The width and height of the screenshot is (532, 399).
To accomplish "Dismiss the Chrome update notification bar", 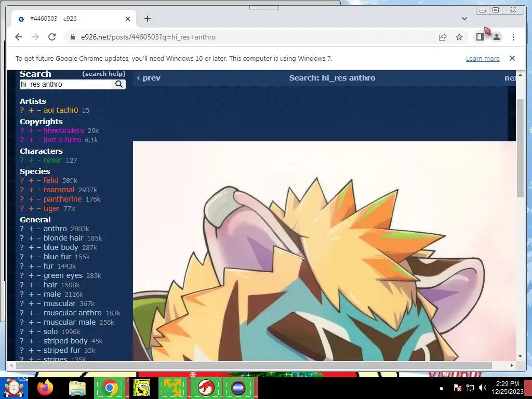I will click(x=512, y=58).
